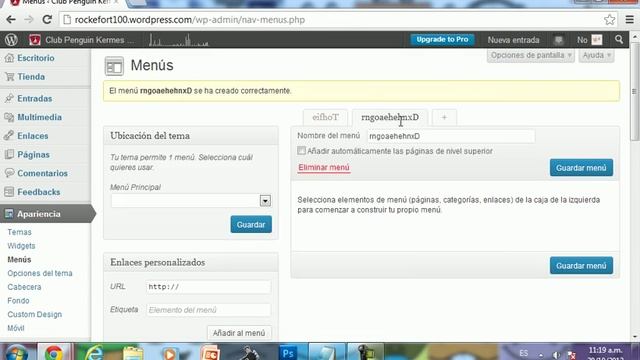Click bottom Guardar menú button
Viewport: 640px width, 360px height.
pos(581,266)
